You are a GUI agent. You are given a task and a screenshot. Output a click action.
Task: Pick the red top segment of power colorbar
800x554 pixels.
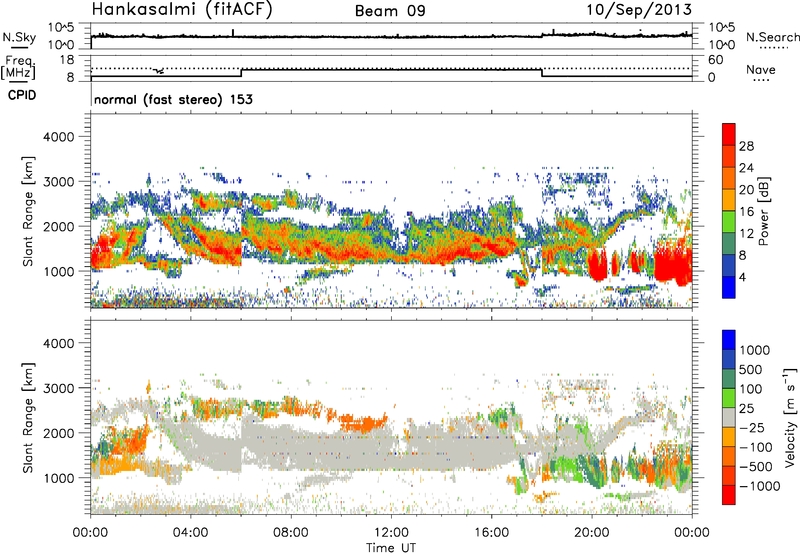point(729,134)
